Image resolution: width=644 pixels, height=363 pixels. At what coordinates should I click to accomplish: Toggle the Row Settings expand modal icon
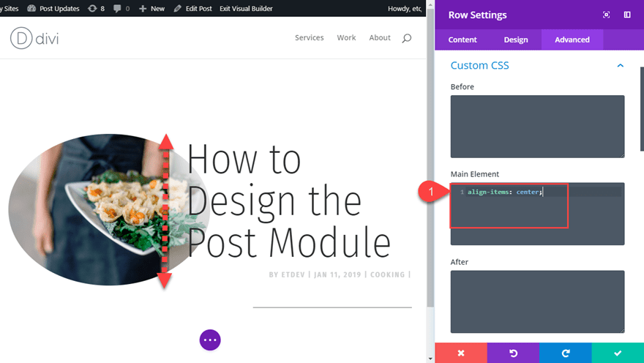(606, 15)
